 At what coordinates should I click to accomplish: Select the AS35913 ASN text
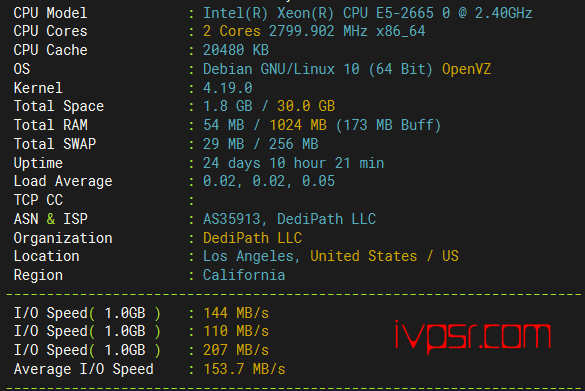(x=232, y=219)
